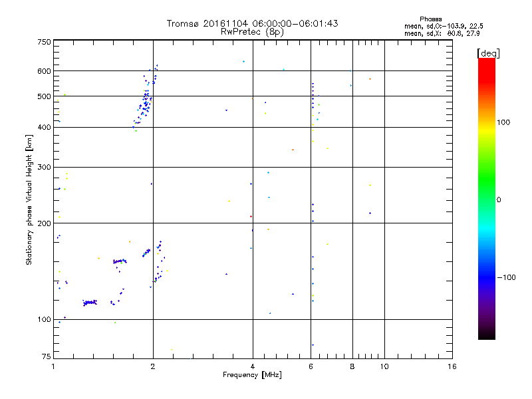Click the "0" label beside the color bar
The image size is (532, 399).
coord(499,200)
